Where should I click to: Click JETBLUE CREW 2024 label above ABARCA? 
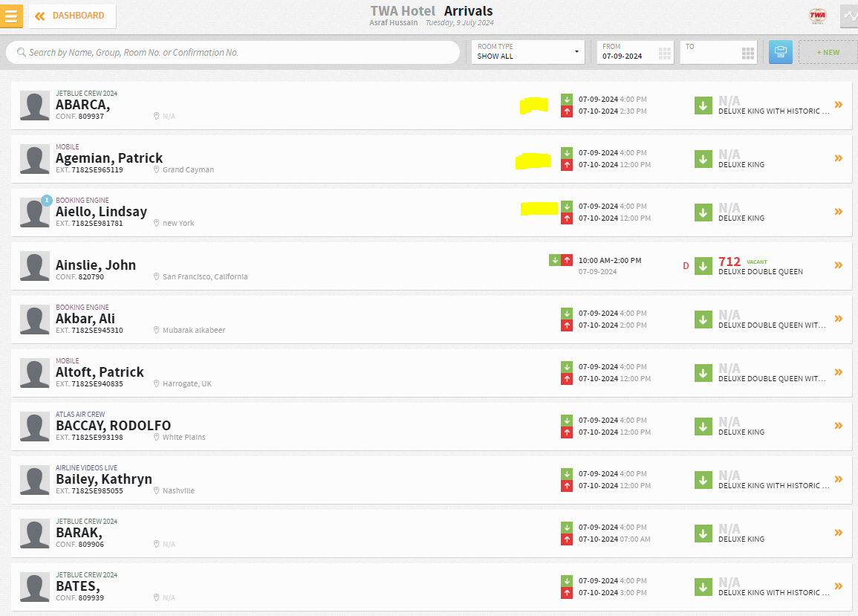[86, 94]
